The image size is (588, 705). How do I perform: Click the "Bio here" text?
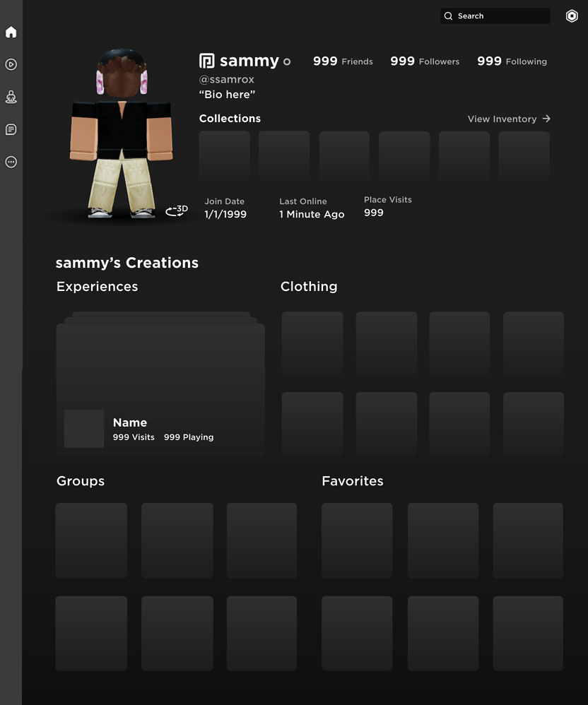click(x=227, y=95)
